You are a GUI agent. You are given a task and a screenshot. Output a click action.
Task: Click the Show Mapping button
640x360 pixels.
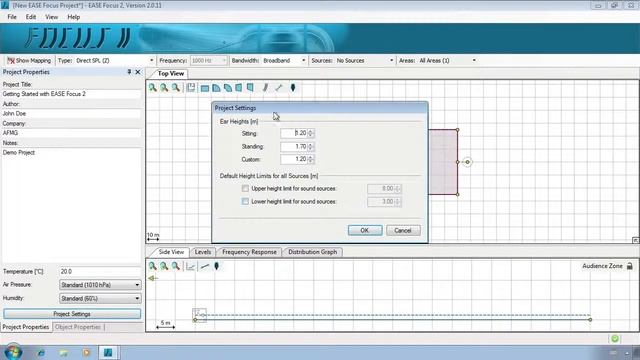[x=29, y=60]
